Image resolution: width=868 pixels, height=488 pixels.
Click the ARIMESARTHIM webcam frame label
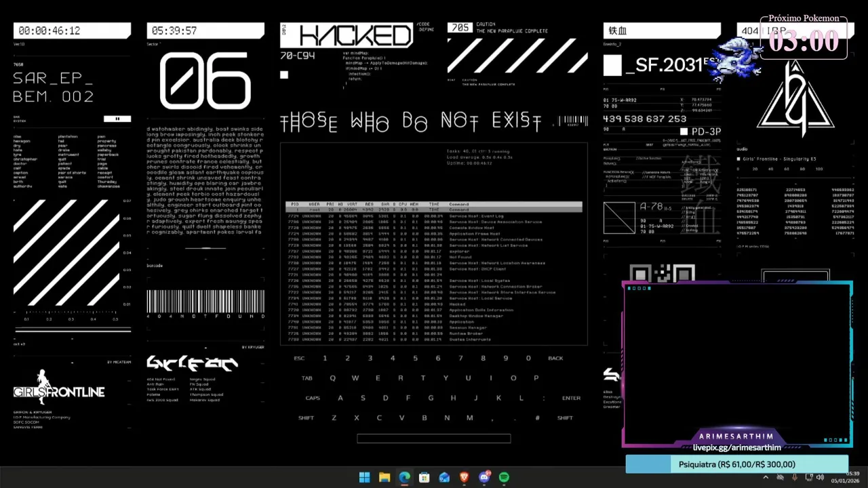point(736,436)
